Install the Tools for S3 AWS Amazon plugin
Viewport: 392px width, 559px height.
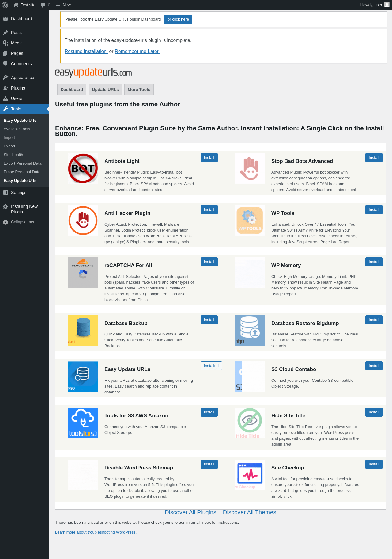209,412
